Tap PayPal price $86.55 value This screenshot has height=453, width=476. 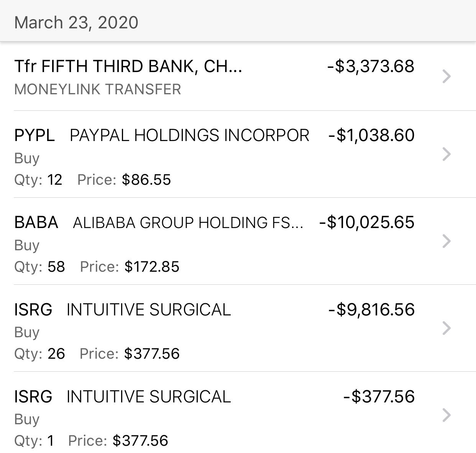click(x=146, y=180)
